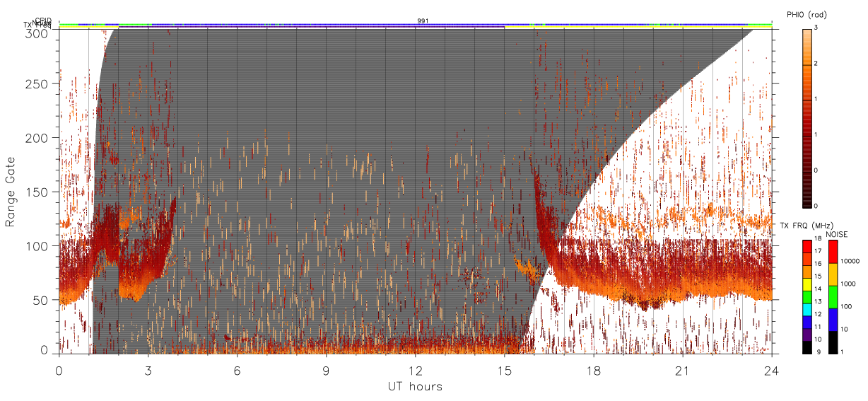
Task: Click the 'NOISE' legend title
Action: [837, 234]
